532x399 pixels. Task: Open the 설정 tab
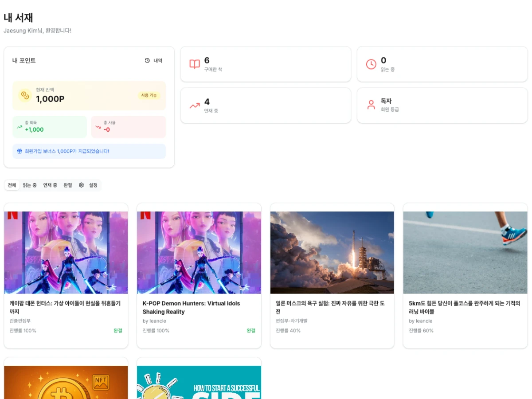coord(88,185)
